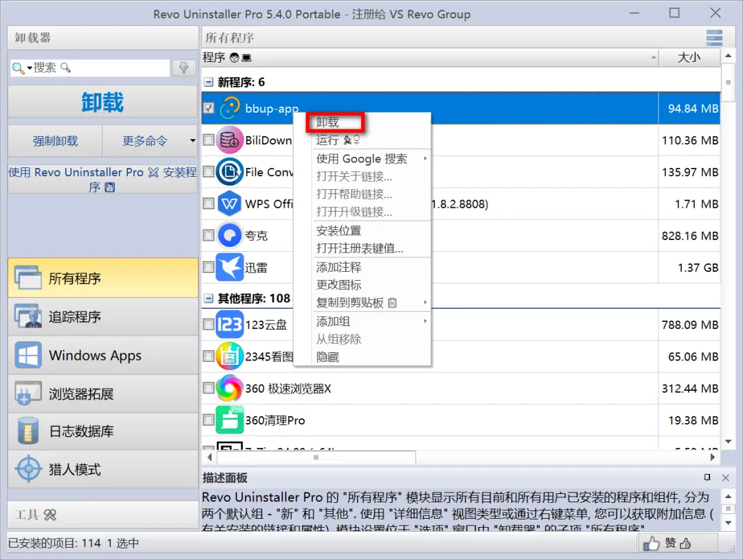Click the 迅雷 program icon
The height and width of the screenshot is (560, 743).
pyautogui.click(x=230, y=267)
